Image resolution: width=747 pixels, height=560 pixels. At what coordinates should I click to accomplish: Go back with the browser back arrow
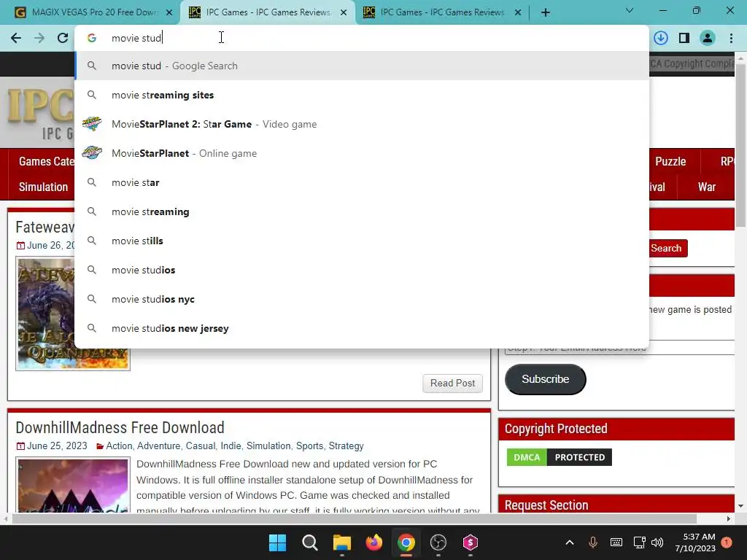[16, 38]
